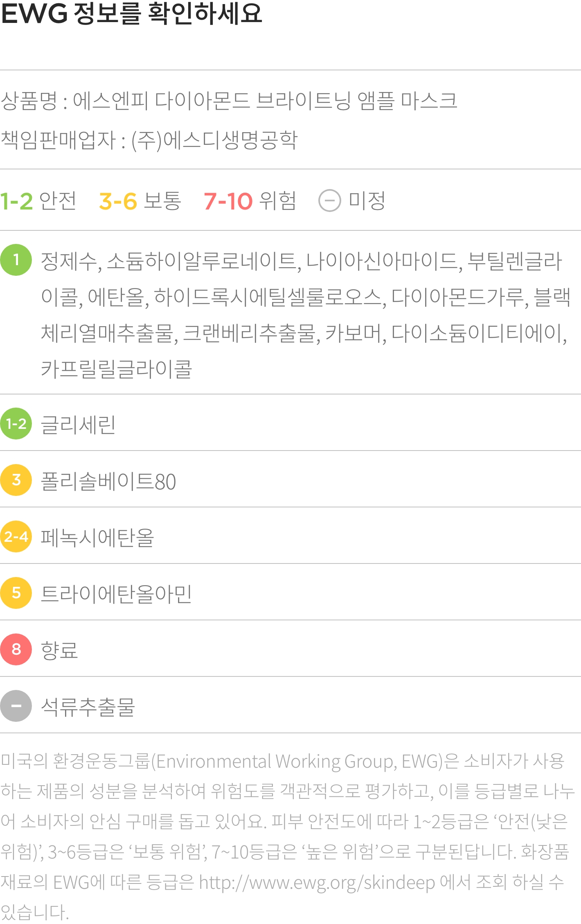This screenshot has height=924, width=581.
Task: Click the yellow grade 5 badge icon
Action: point(16,593)
